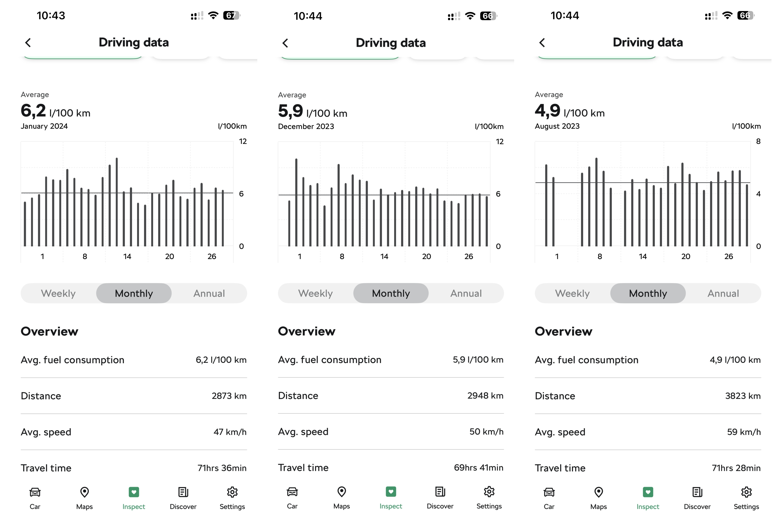
Task: Switch to Weekly view on January screen
Action: 58,293
